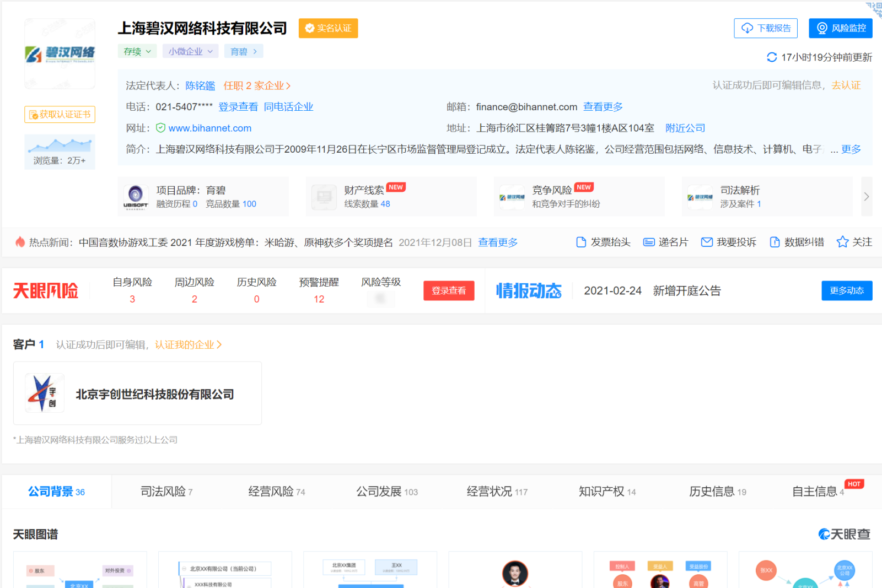Open the 北京XX有限公司 structure thumbnail
The image size is (882, 588).
[x=225, y=570]
